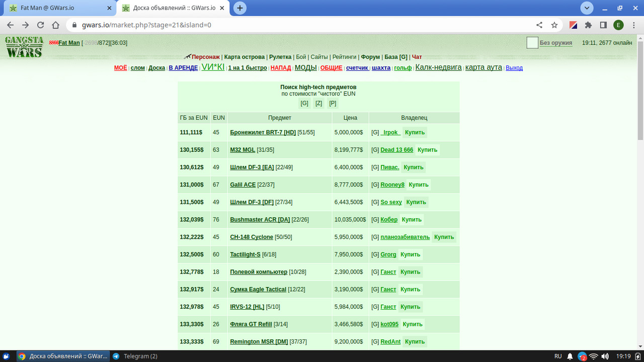The width and height of the screenshot is (644, 362).
Task: Click Купить for CH-148 Cyclone
Action: pos(444,237)
